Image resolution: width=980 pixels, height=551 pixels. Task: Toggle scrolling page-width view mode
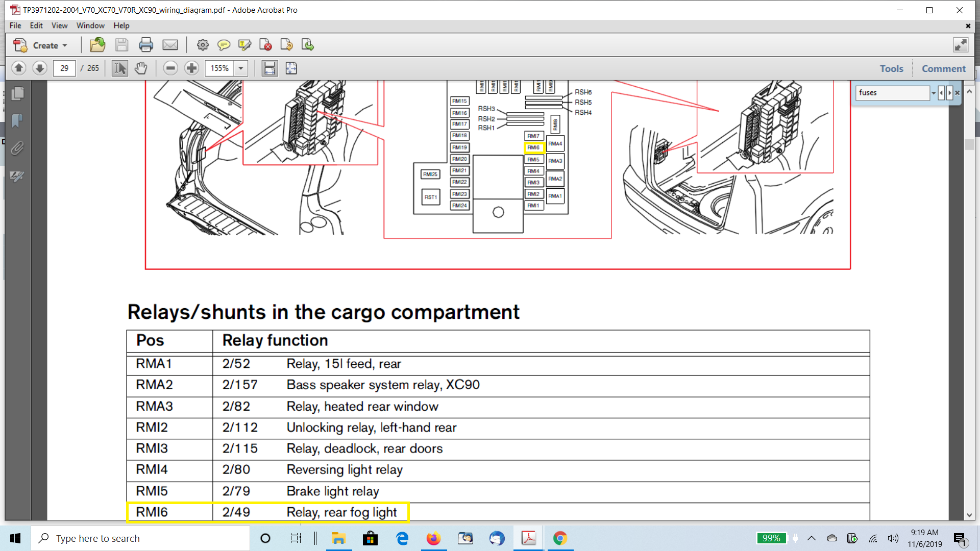[269, 68]
